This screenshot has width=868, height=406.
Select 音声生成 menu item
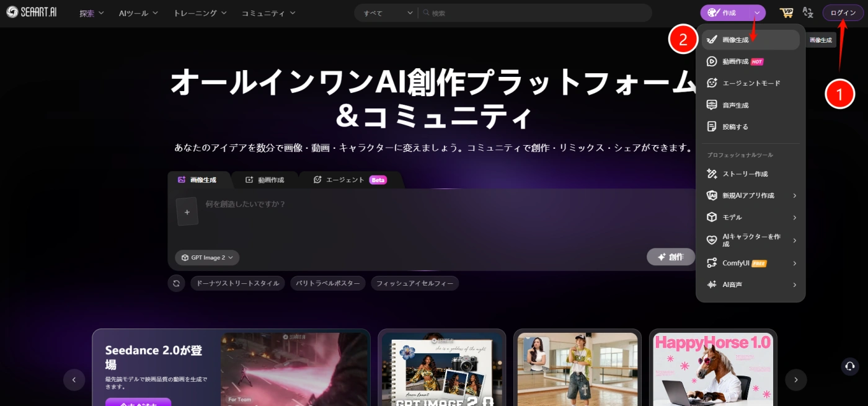click(751, 105)
